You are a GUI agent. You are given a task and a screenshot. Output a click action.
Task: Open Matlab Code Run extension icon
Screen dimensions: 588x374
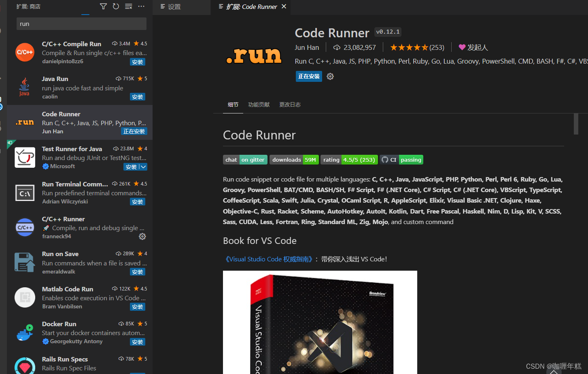(25, 297)
